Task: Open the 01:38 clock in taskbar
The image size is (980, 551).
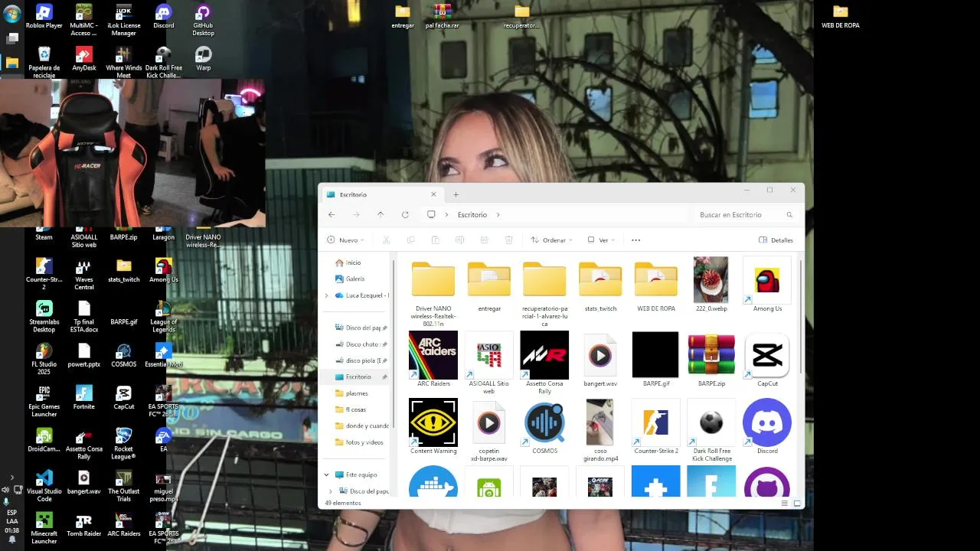Action: [11, 530]
